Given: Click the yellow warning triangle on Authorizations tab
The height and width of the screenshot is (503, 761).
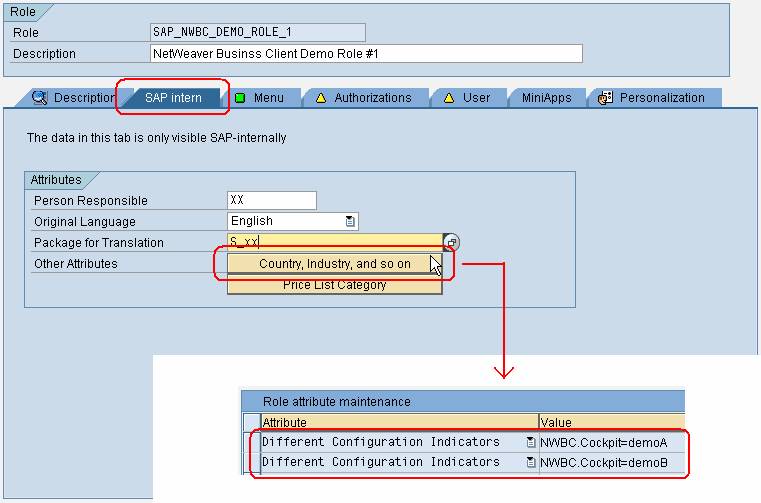Looking at the screenshot, I should (x=321, y=98).
